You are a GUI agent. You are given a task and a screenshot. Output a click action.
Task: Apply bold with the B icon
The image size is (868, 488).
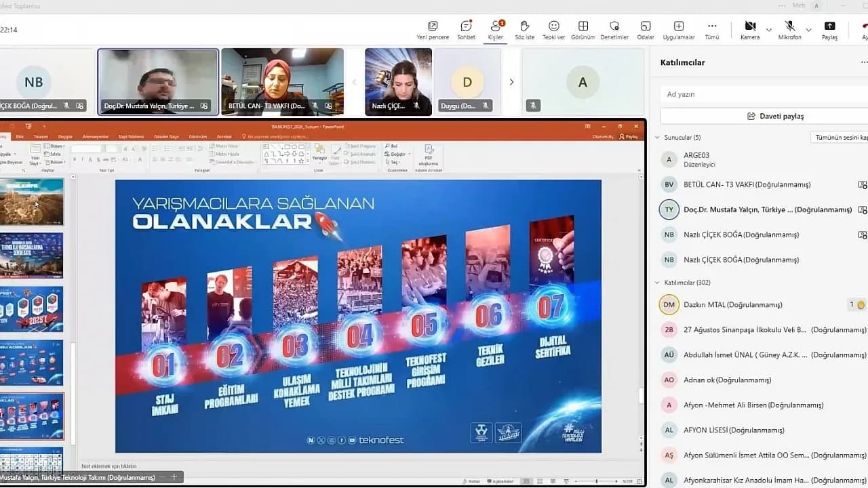pos(74,159)
